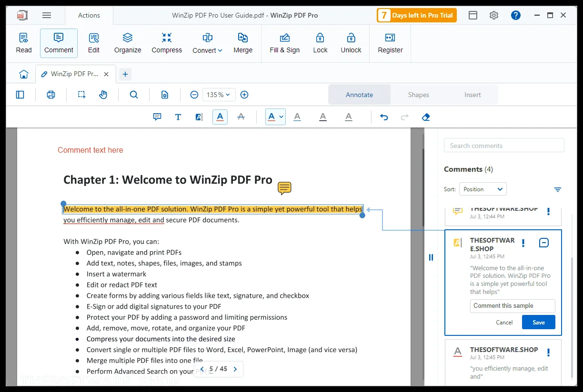Open the search magnifier tool
This screenshot has width=583, height=392.
[134, 95]
